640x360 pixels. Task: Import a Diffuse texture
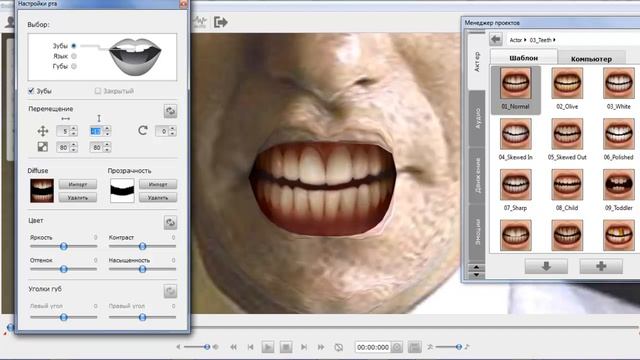[78, 184]
